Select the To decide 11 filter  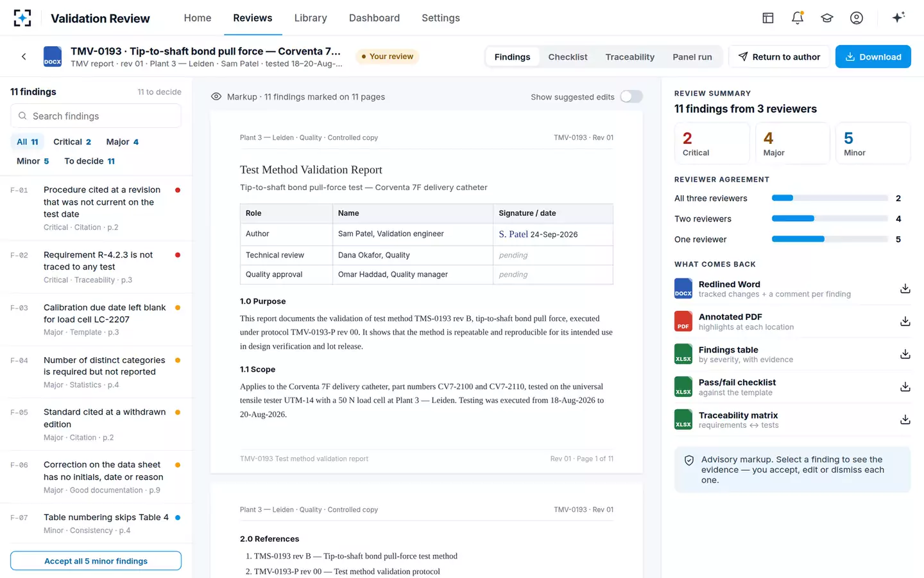[89, 161]
